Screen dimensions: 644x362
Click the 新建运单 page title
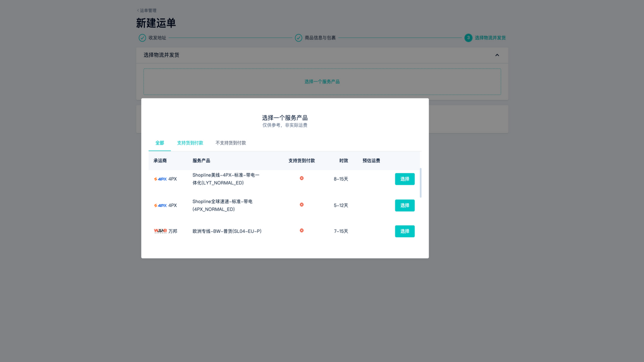coord(156,23)
